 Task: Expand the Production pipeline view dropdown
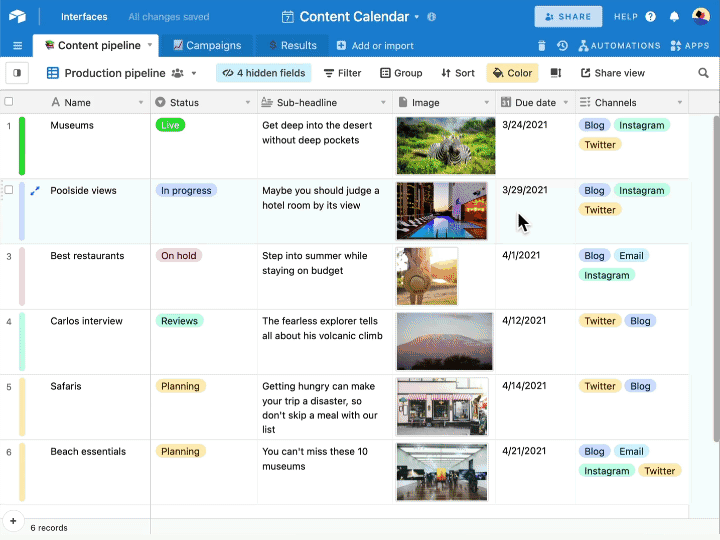click(x=194, y=73)
